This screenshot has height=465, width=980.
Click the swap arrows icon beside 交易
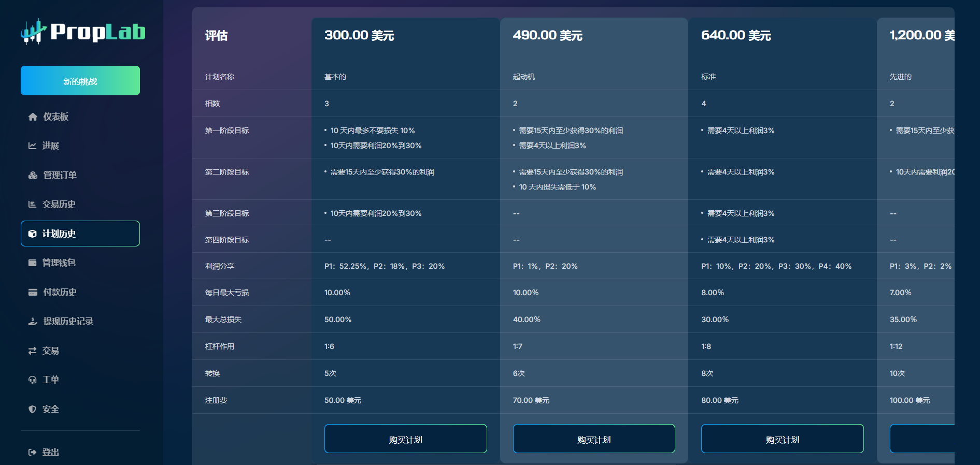pyautogui.click(x=32, y=351)
